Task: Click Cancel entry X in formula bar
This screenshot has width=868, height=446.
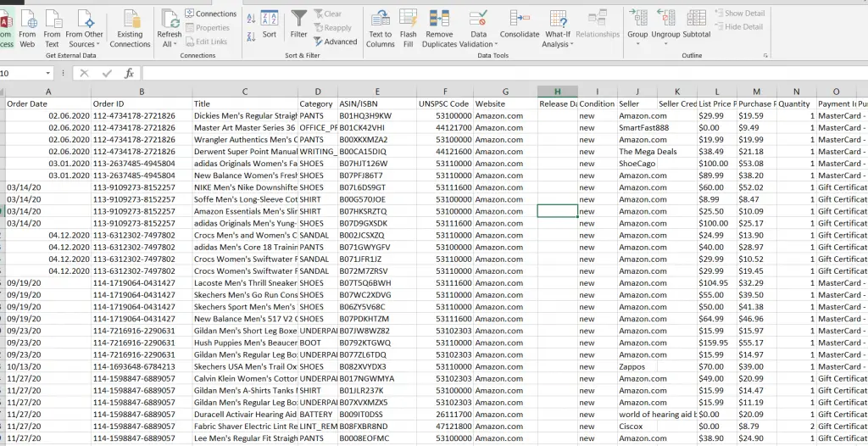Action: pos(84,73)
